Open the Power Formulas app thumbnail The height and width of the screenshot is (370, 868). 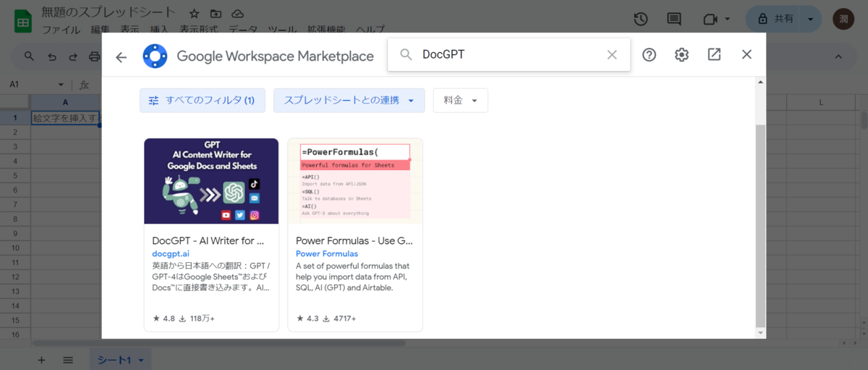point(355,181)
